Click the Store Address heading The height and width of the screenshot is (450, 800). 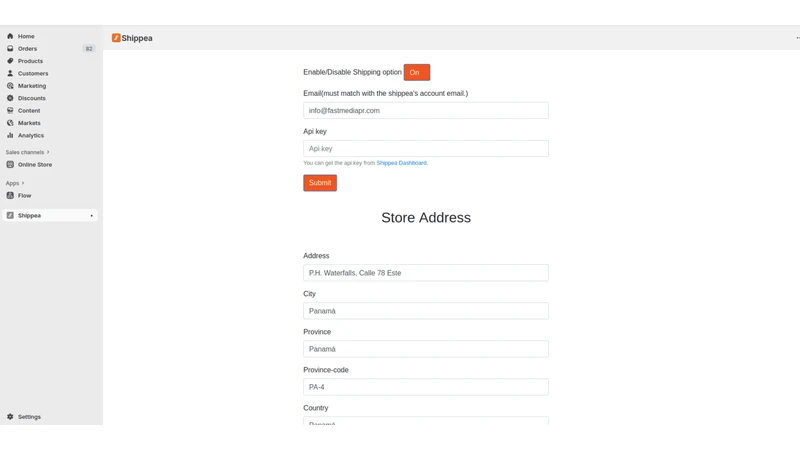[x=426, y=217]
